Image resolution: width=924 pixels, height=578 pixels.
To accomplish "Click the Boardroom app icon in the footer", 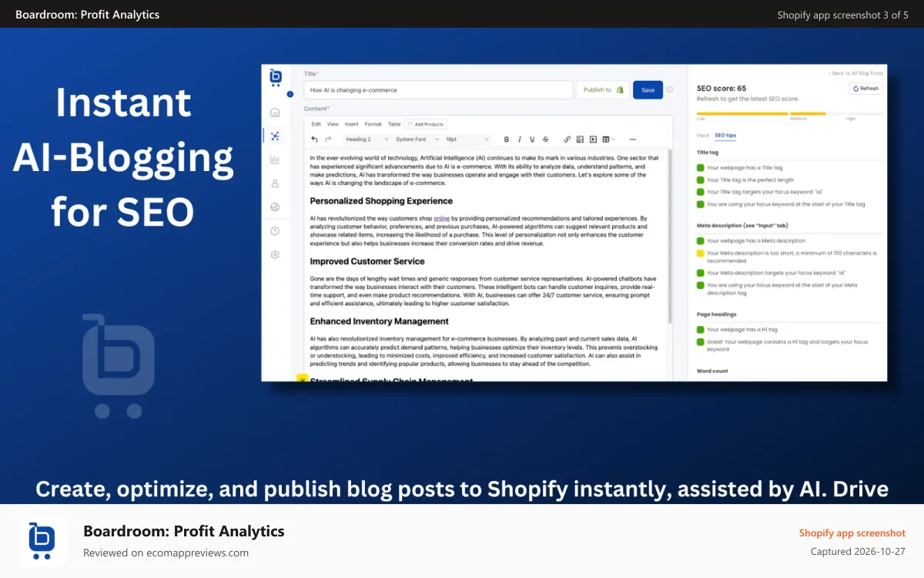I will [x=43, y=542].
